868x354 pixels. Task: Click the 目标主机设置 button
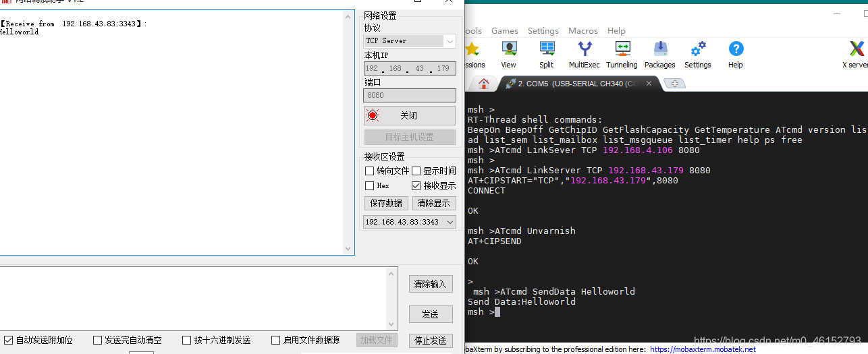click(410, 137)
